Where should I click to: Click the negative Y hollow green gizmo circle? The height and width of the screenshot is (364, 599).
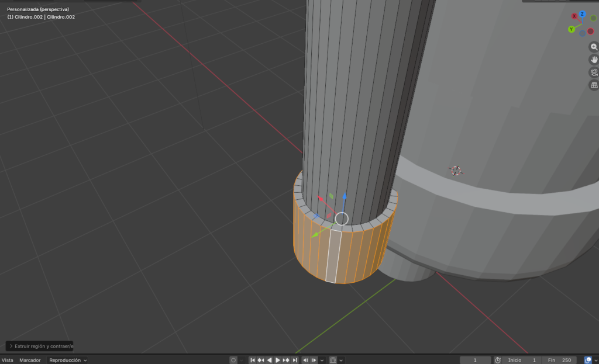[593, 18]
